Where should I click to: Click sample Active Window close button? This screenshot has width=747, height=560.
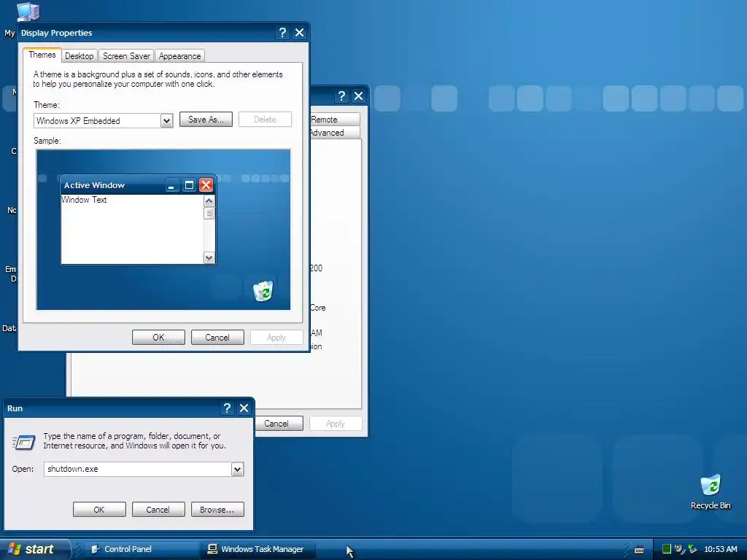pyautogui.click(x=206, y=184)
